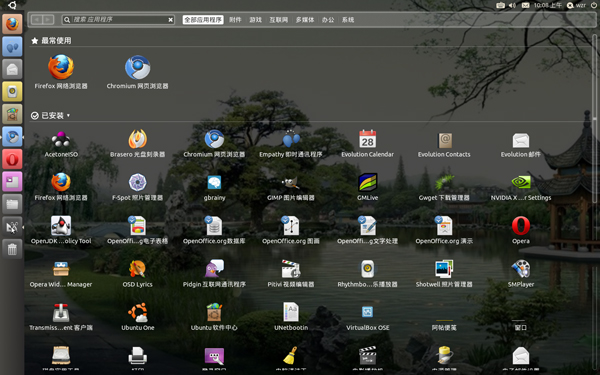Image resolution: width=600 pixels, height=375 pixels.
Task: Open GMLive application
Action: [x=367, y=188]
